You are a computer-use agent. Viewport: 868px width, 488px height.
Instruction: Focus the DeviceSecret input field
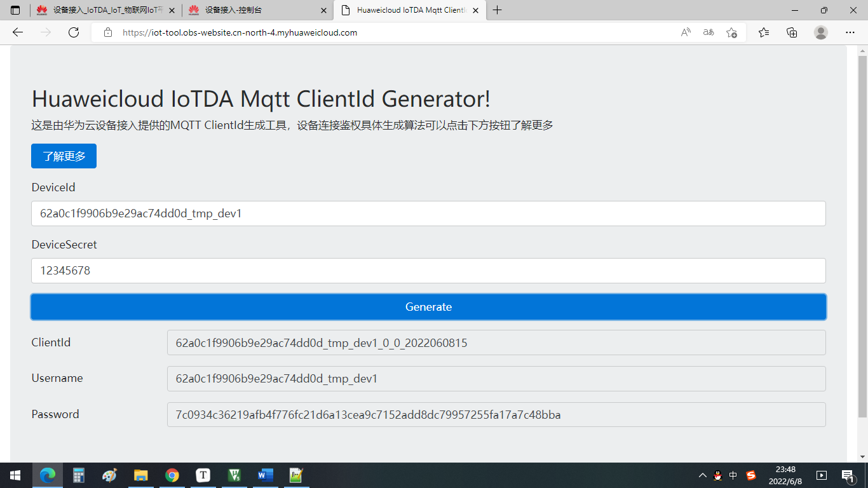(x=428, y=271)
